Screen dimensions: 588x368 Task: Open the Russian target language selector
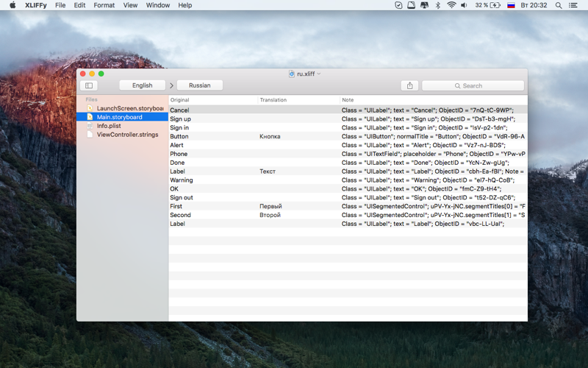pos(199,85)
